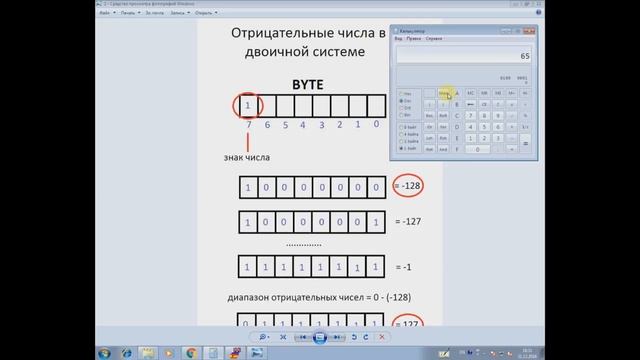Launch Internet Explorer from the taskbar

127,353
